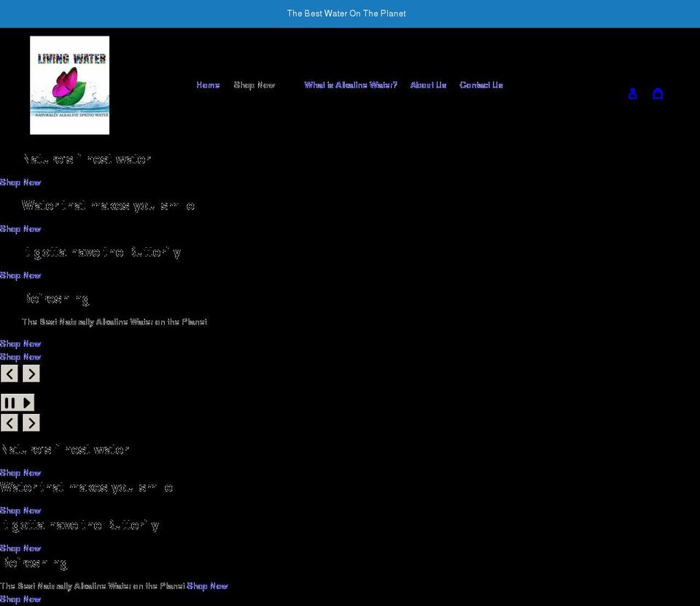Open the account login icon
Screen dimensions: 700x606
[x=631, y=93]
